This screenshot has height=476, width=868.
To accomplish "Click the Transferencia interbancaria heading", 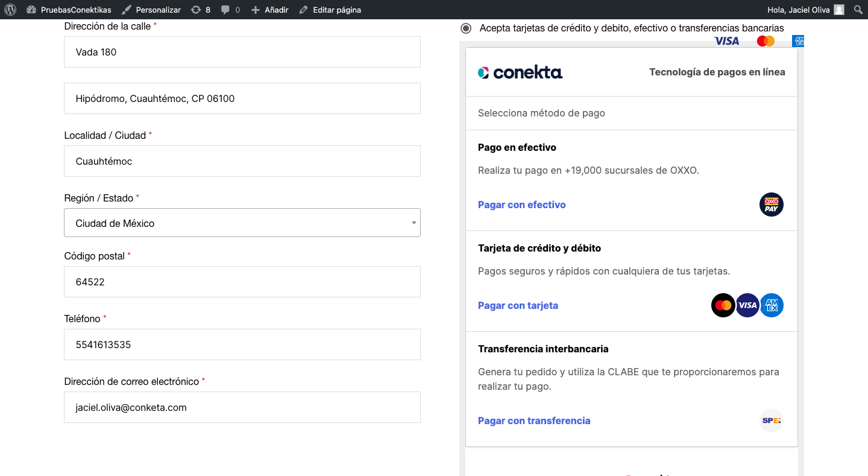I will pos(543,349).
